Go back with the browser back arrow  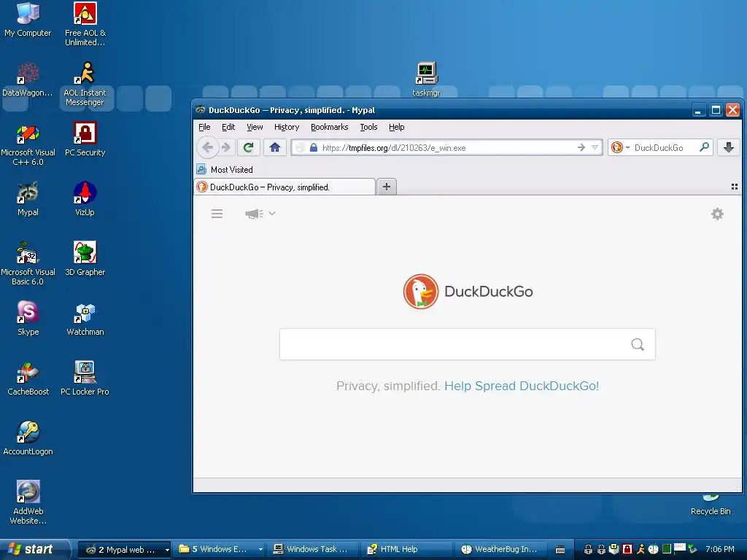click(207, 147)
